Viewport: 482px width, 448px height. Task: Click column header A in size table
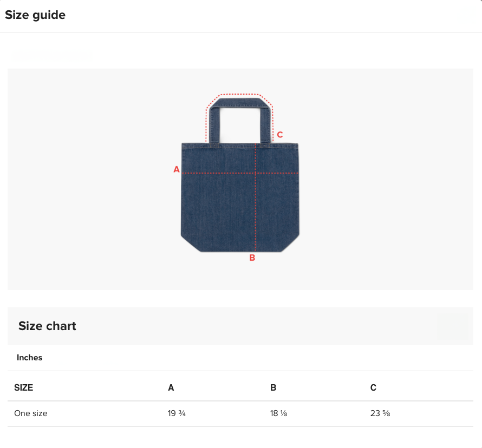click(x=171, y=387)
